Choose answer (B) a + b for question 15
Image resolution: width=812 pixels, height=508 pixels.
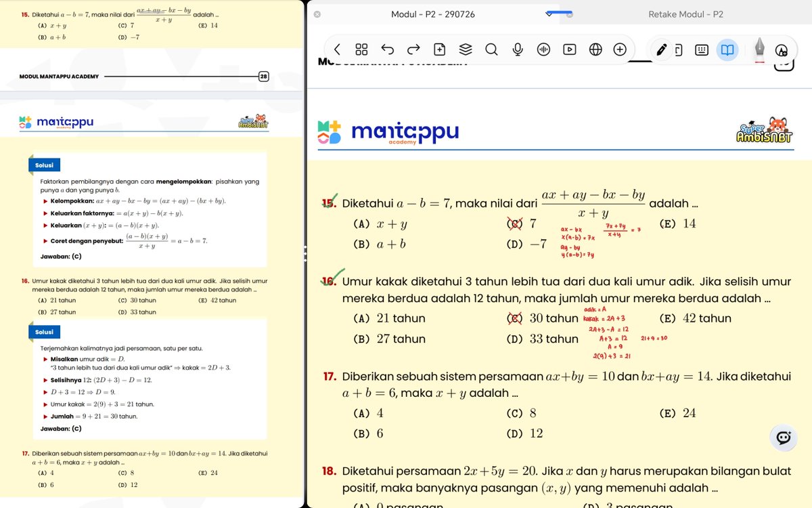click(x=380, y=244)
